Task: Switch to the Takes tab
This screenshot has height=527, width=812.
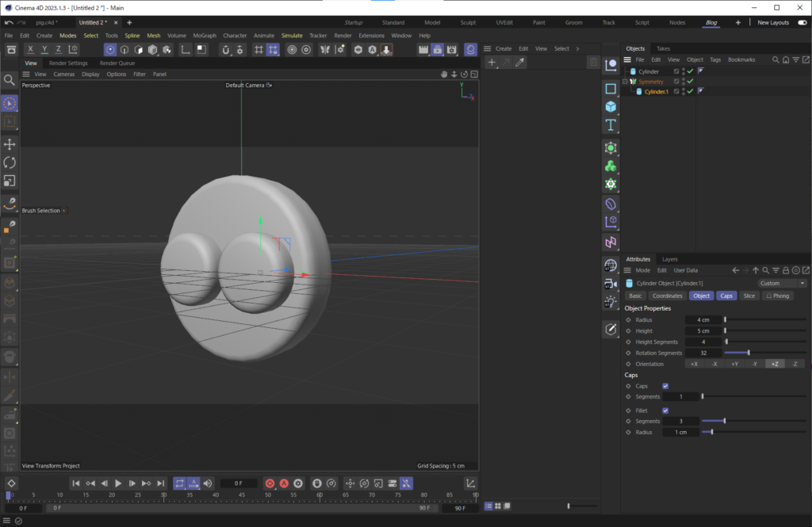Action: (x=663, y=48)
